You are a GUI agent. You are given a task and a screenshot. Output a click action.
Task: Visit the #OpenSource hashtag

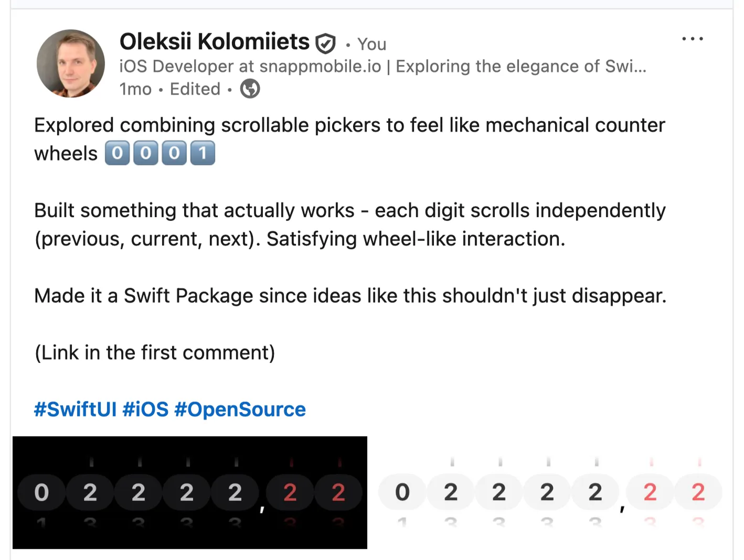[240, 410]
